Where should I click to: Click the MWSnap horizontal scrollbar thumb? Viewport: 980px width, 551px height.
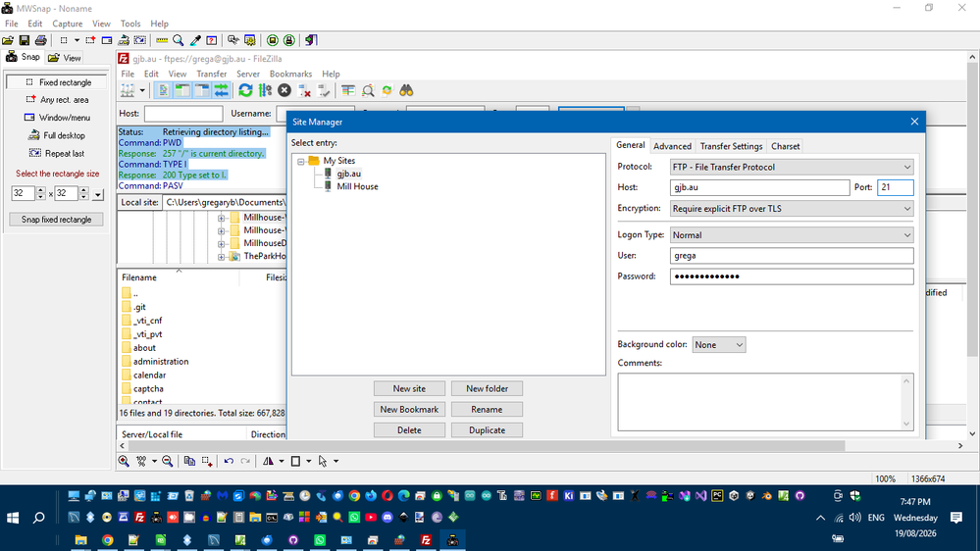tap(487, 446)
